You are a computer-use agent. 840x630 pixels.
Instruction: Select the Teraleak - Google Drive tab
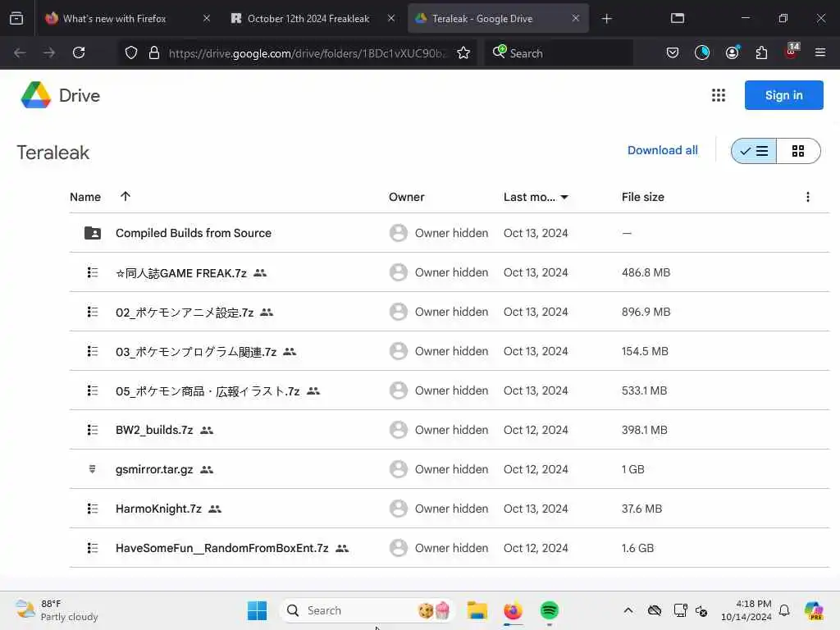pos(482,19)
